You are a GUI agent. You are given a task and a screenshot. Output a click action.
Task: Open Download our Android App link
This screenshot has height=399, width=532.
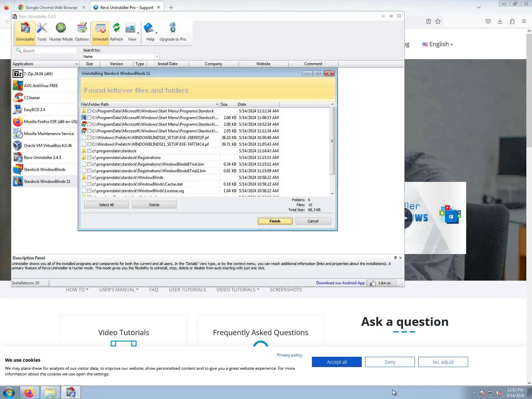pyautogui.click(x=340, y=283)
